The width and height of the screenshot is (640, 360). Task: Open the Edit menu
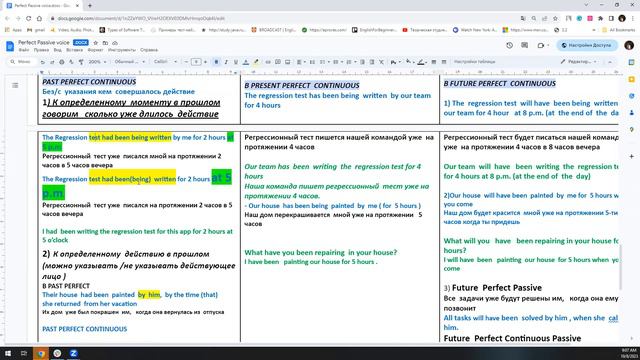[41, 50]
